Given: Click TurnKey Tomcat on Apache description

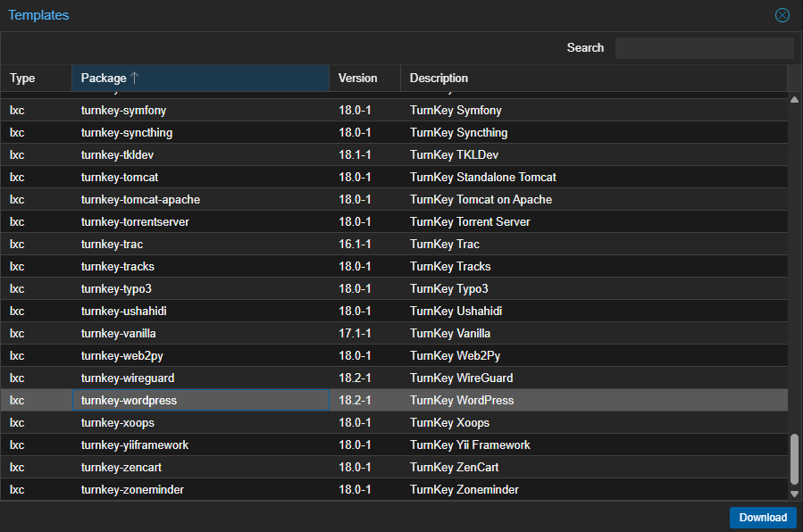Looking at the screenshot, I should click(481, 200).
